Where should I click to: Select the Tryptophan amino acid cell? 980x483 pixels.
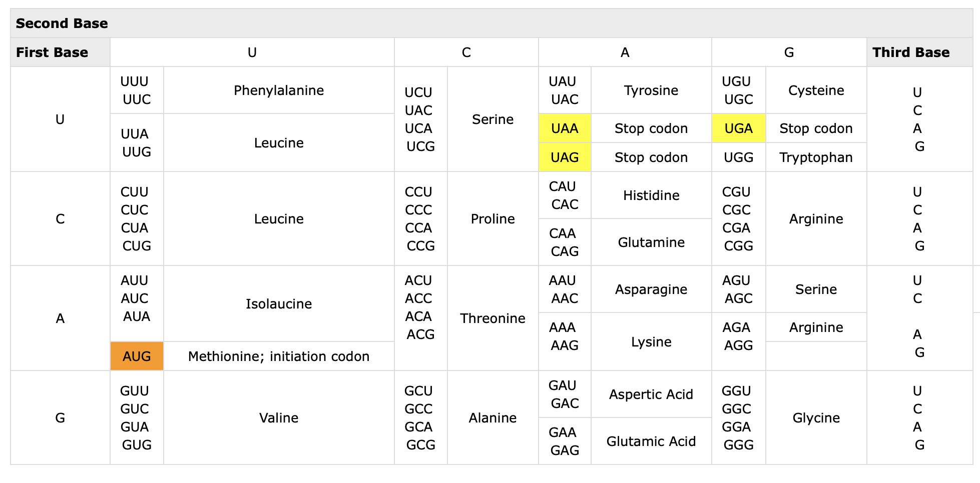pyautogui.click(x=816, y=157)
